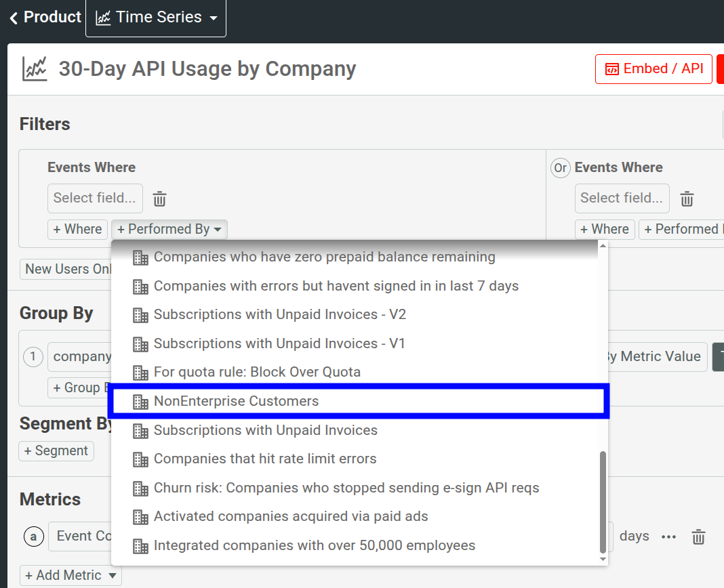Open the right-side Select field combo box
The width and height of the screenshot is (724, 588).
(x=622, y=198)
